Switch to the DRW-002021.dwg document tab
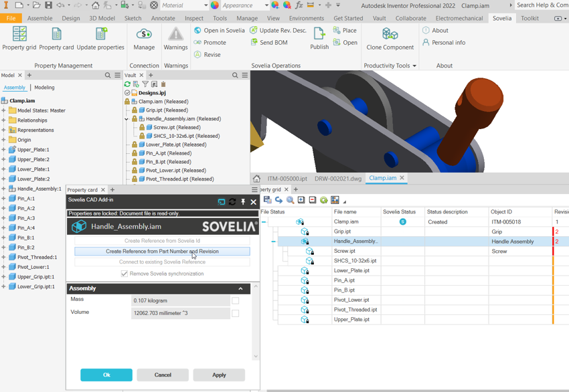Viewport: 569px width, 392px height. (x=338, y=179)
